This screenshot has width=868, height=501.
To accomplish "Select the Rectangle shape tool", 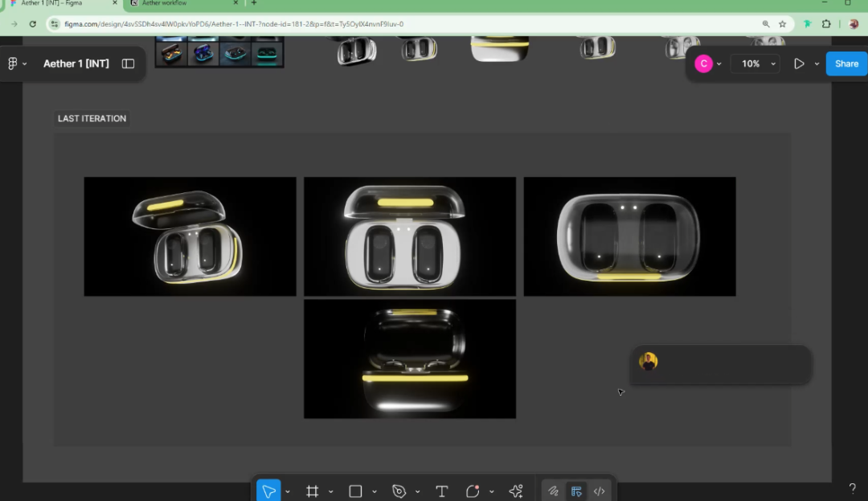I will pyautogui.click(x=355, y=491).
